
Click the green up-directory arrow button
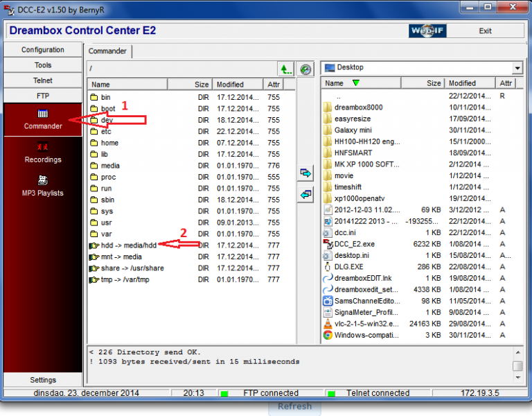point(285,69)
